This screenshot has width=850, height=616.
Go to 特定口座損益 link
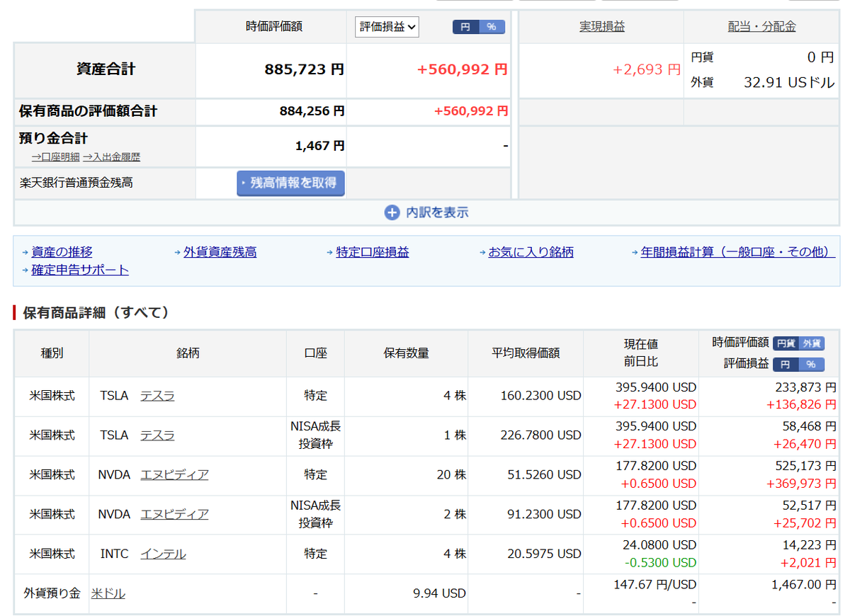[x=373, y=252]
